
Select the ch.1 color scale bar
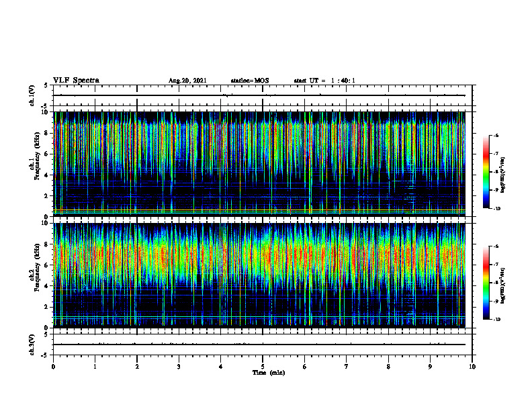486,172
